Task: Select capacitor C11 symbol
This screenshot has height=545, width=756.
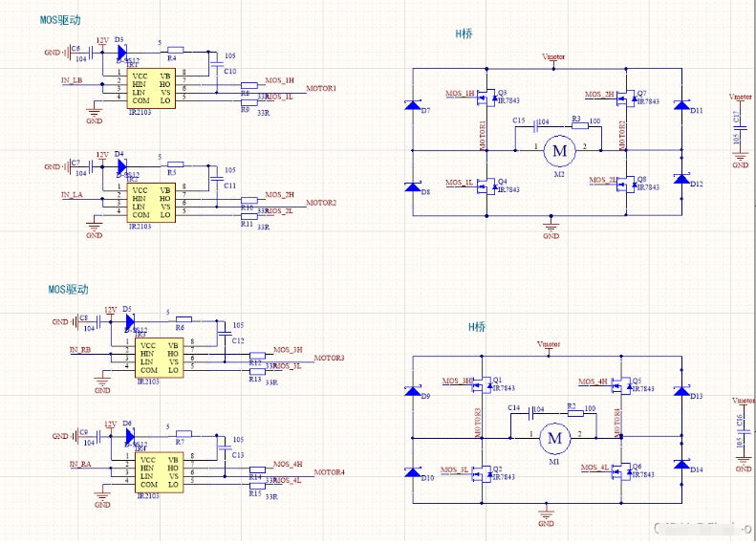Action: click(217, 178)
